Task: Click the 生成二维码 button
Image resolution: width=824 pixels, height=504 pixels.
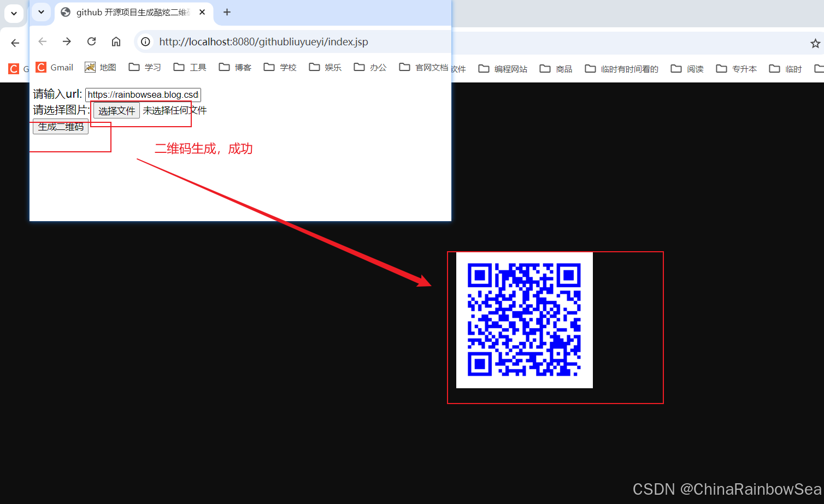Action: tap(61, 127)
